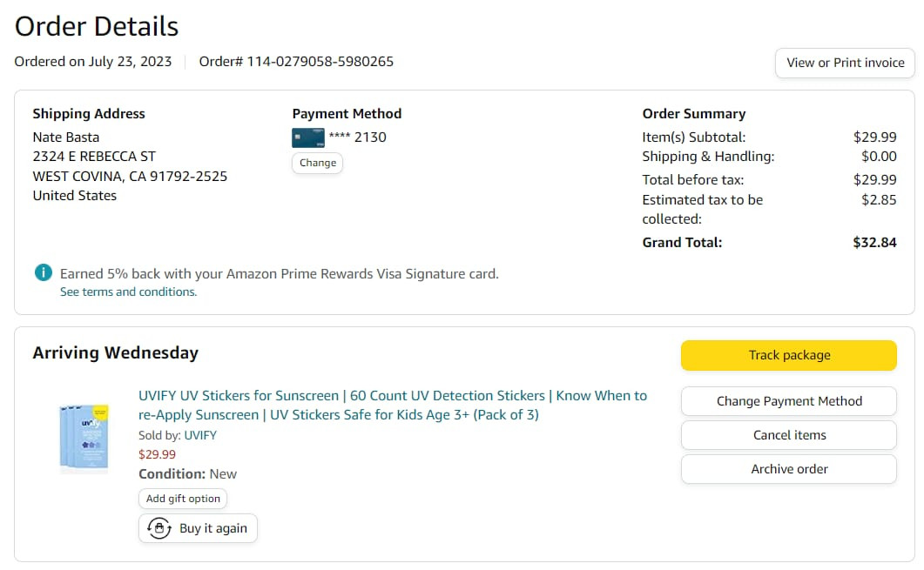The width and height of the screenshot is (924, 570).
Task: Click the Arriving Wednesday heading
Action: click(x=115, y=353)
